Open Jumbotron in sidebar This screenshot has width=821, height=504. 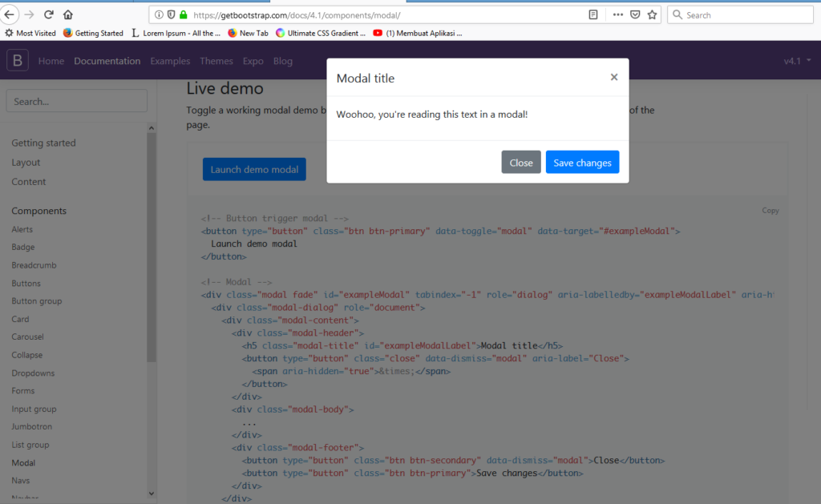(32, 426)
